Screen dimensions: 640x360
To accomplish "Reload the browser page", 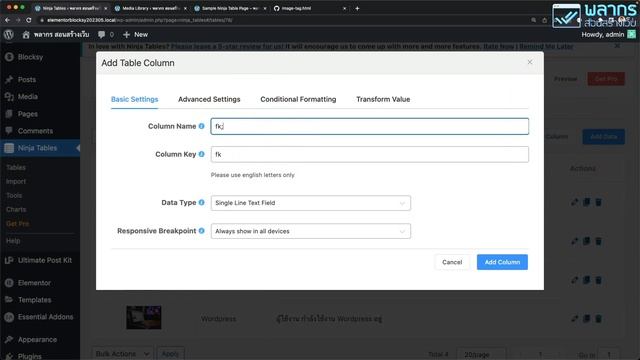I will pyautogui.click(x=29, y=20).
